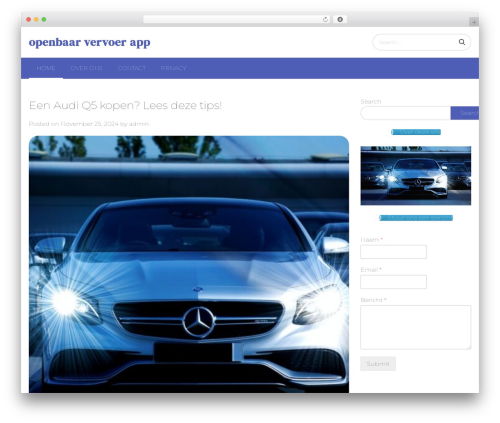Click the yellow minimize window dot

pyautogui.click(x=36, y=19)
